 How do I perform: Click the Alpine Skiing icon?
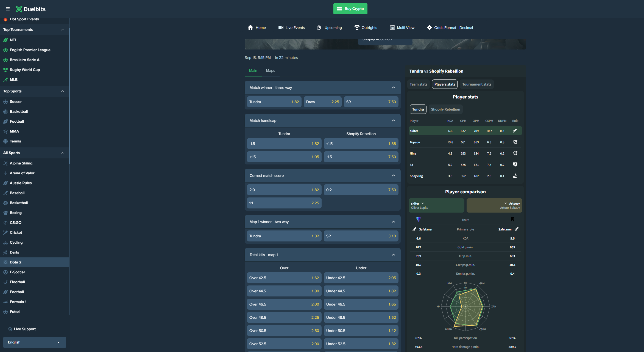5,163
